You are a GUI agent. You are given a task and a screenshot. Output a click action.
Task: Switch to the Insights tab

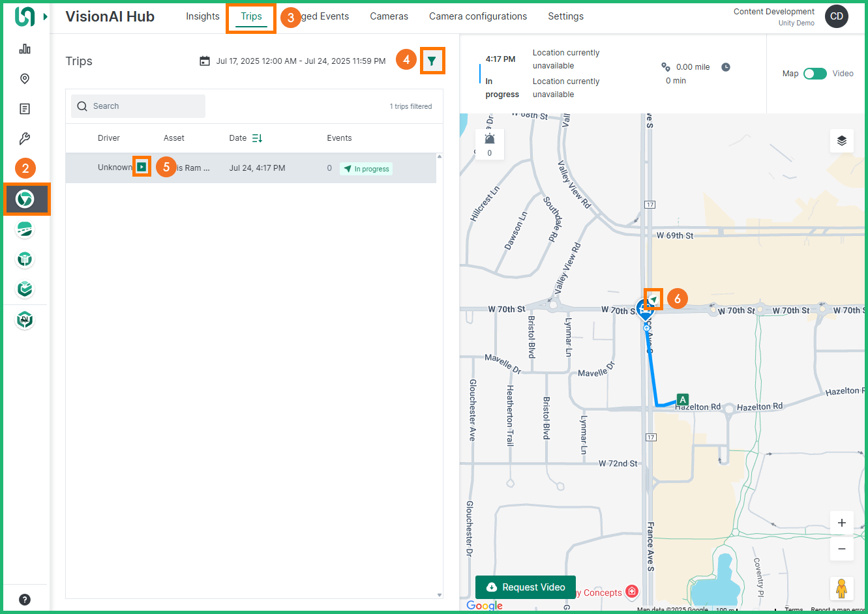(x=202, y=16)
